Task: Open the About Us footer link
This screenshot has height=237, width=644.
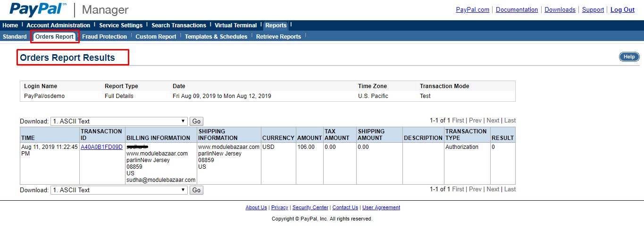Action: tap(256, 208)
